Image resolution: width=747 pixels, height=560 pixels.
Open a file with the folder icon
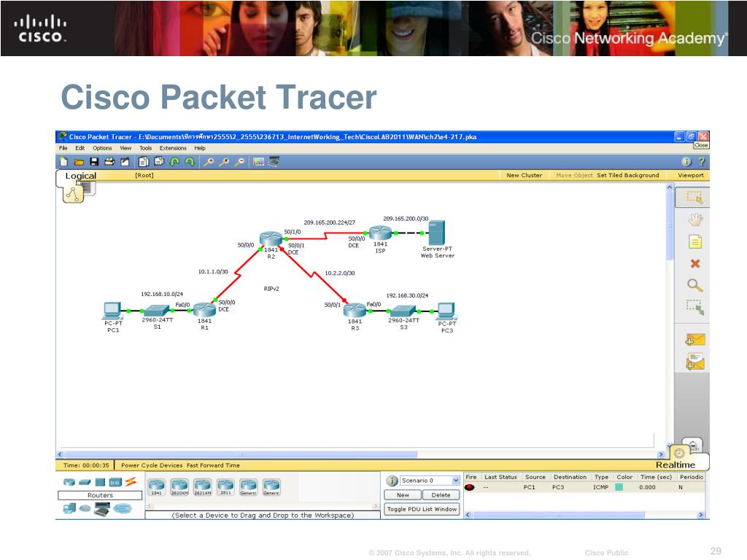pos(79,162)
